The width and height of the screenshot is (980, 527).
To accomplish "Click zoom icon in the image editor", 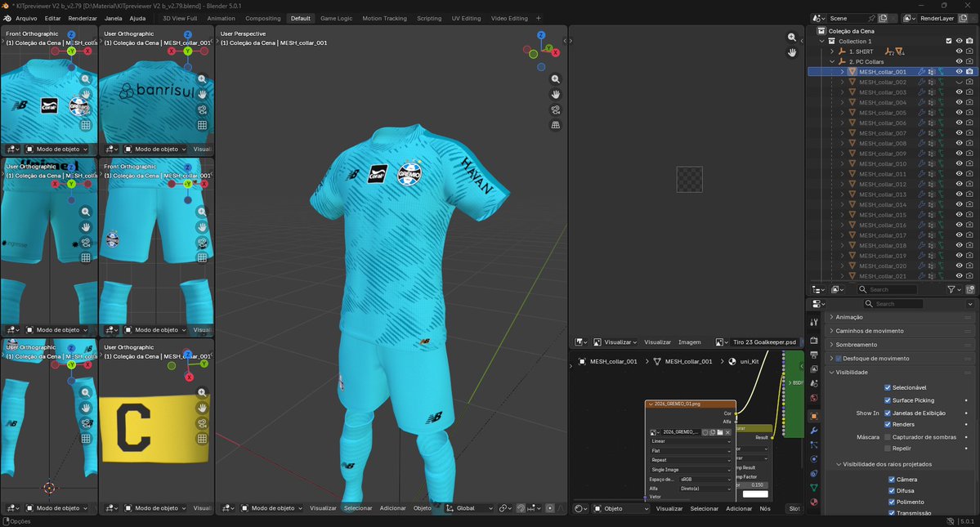I will coord(792,38).
